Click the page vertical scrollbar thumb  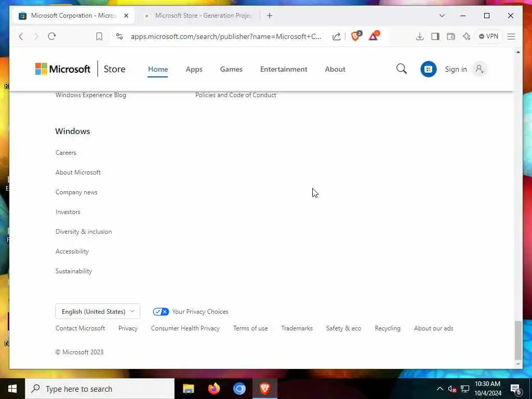coord(518,340)
